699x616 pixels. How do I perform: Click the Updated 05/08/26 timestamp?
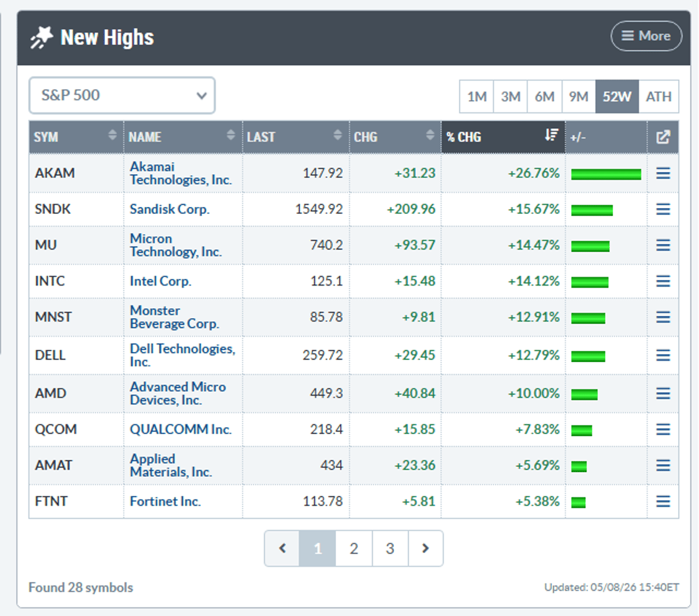coord(612,587)
